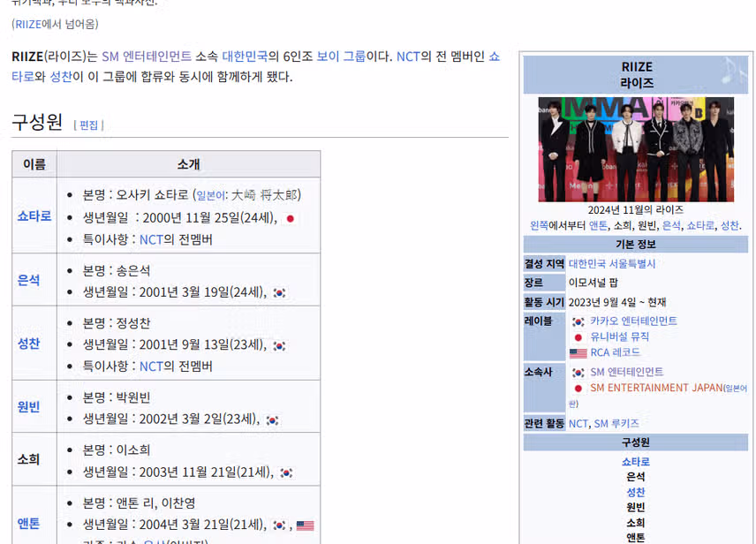Open 성찬's name link in the members table
The width and height of the screenshot is (756, 544).
28,344
